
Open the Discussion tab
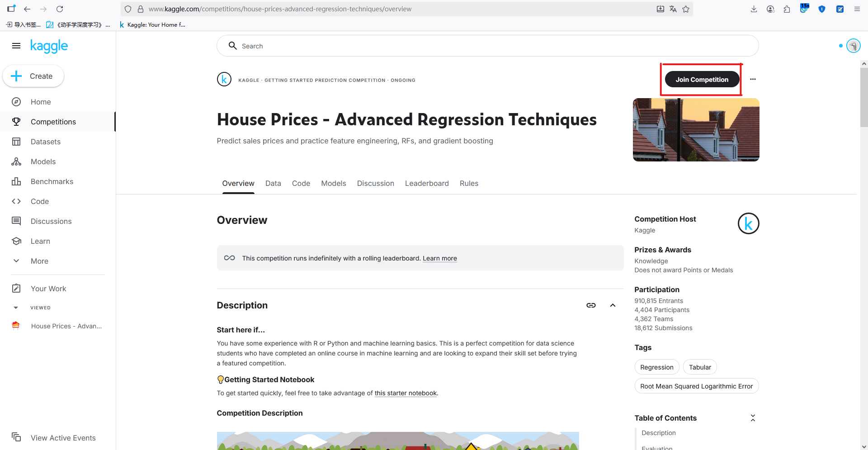[x=376, y=183]
